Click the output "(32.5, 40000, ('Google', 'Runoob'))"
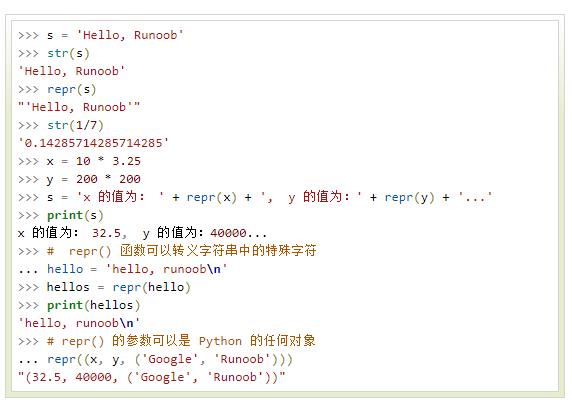This screenshot has height=402, width=572. (x=152, y=377)
